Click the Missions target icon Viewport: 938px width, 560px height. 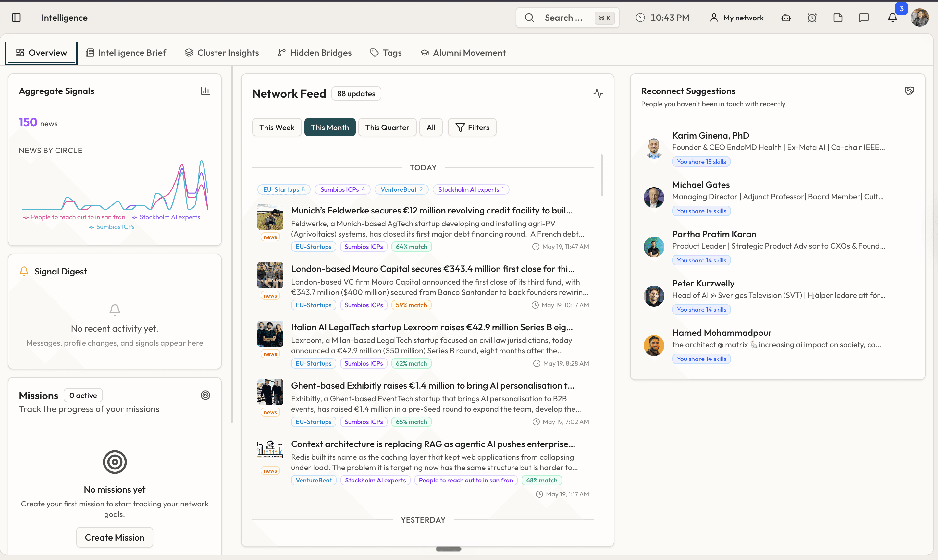click(205, 395)
